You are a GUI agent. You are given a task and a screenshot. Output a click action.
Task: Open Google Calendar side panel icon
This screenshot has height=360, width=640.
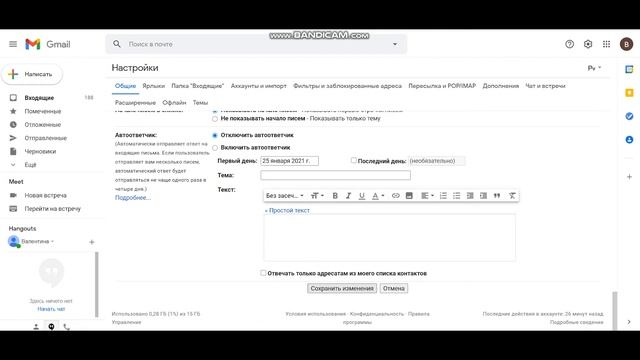[x=629, y=69]
